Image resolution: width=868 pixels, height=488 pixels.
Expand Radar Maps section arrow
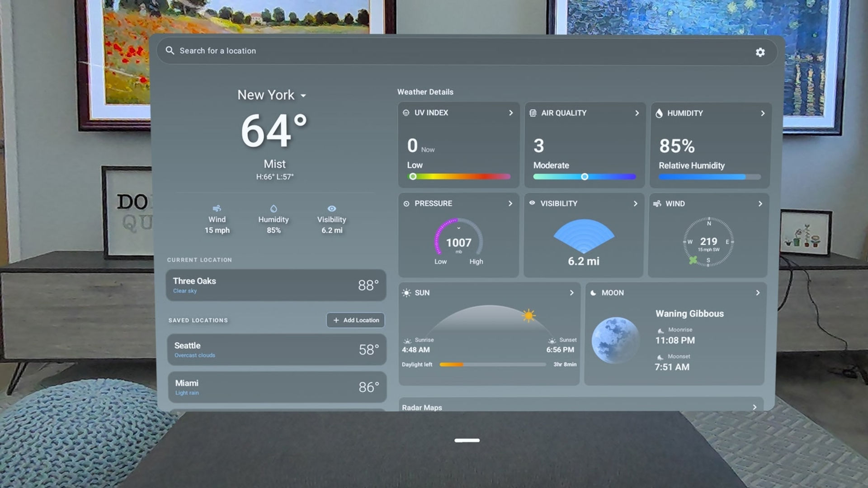(x=755, y=407)
